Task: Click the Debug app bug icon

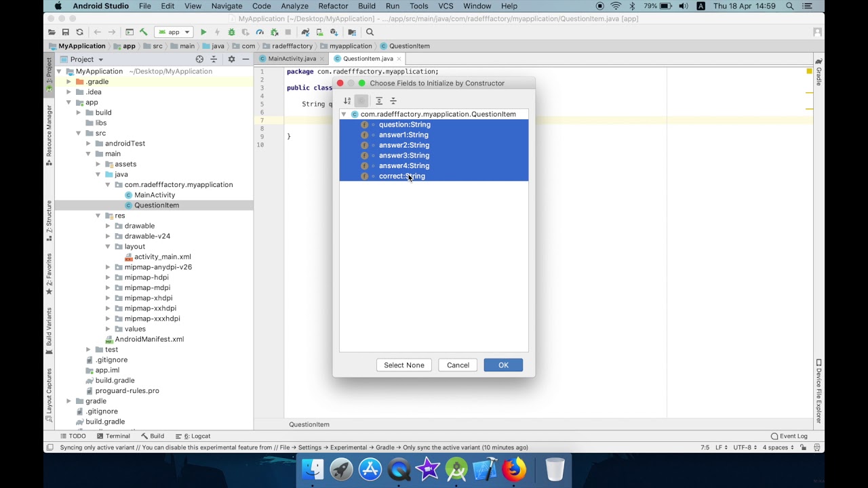Action: 231,32
